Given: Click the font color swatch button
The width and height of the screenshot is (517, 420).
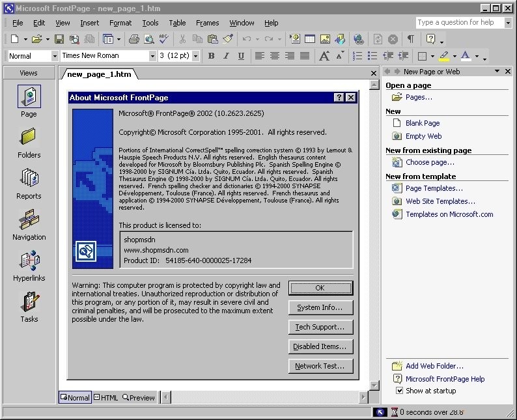Looking at the screenshot, I should [x=466, y=56].
